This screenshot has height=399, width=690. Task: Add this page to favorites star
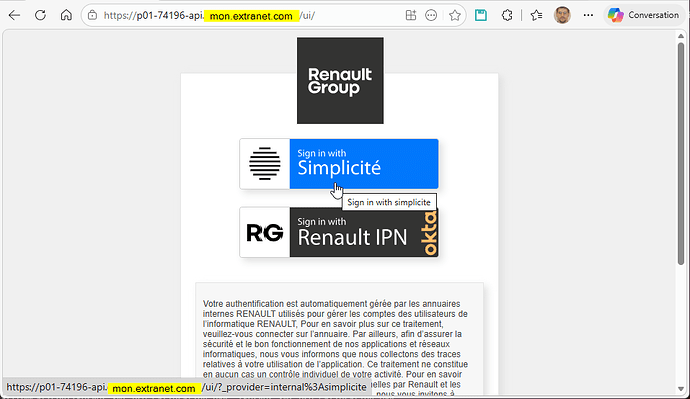tap(455, 15)
